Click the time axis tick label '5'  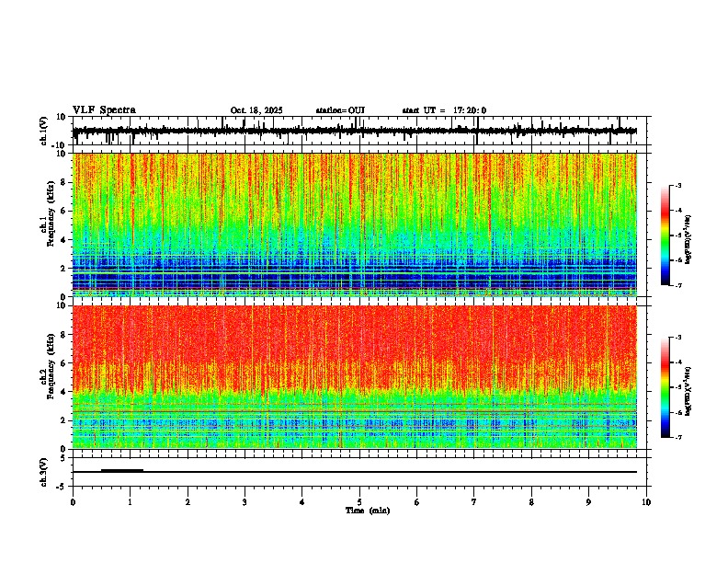pyautogui.click(x=359, y=502)
